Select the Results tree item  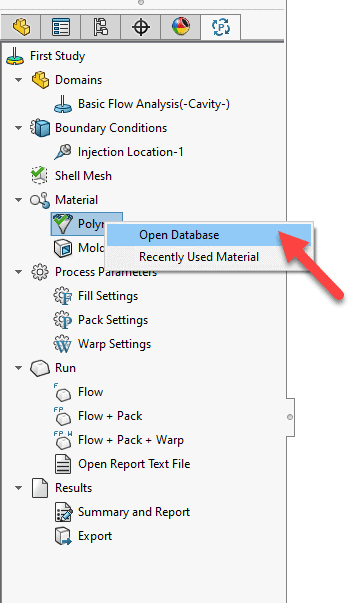pyautogui.click(x=74, y=488)
